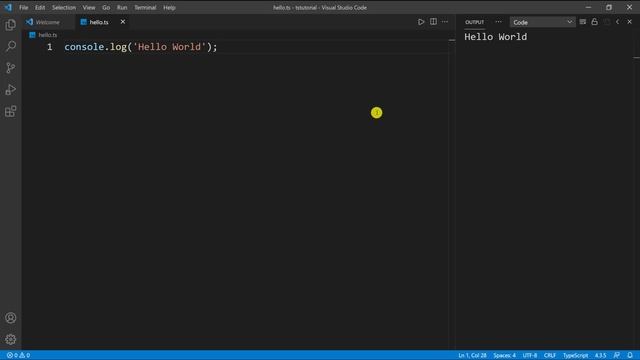Viewport: 640px width, 360px height.
Task: Open Source Control view
Action: [x=11, y=68]
